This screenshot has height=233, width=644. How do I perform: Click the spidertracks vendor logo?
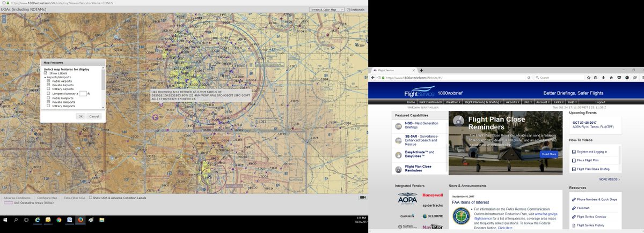point(433,206)
